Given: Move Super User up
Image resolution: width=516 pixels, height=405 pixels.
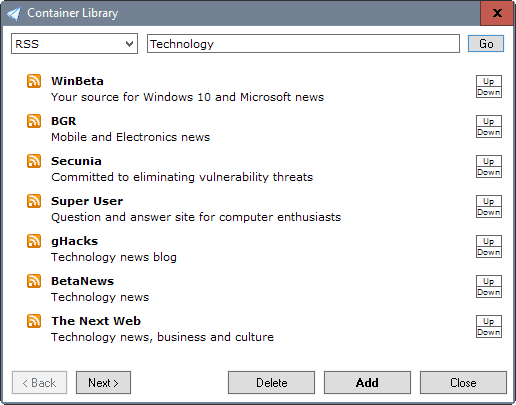Looking at the screenshot, I should pyautogui.click(x=489, y=201).
